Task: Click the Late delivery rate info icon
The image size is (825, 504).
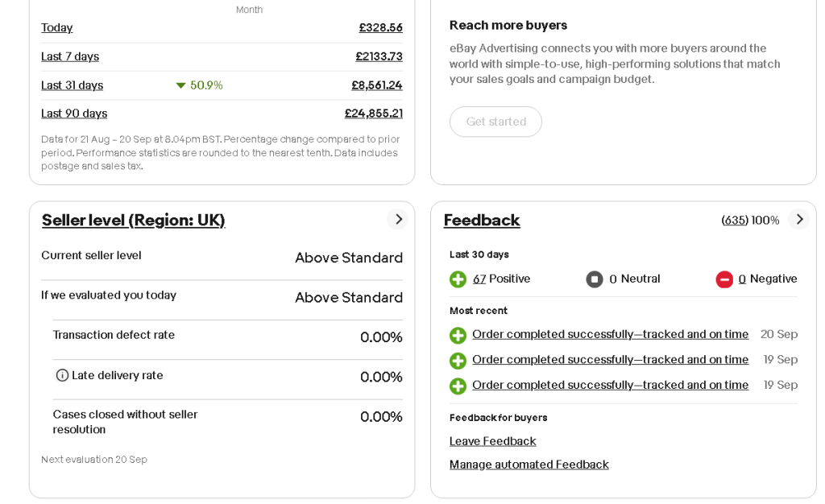Action: 62,375
